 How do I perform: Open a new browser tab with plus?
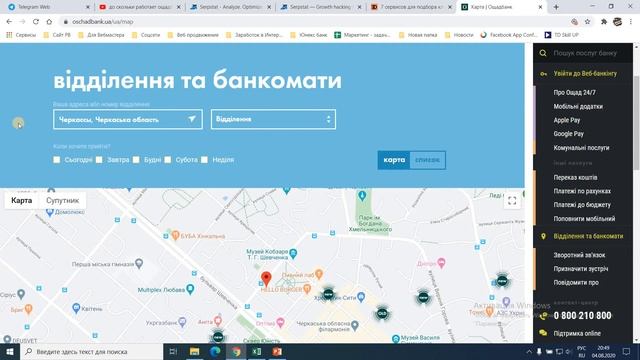click(556, 7)
